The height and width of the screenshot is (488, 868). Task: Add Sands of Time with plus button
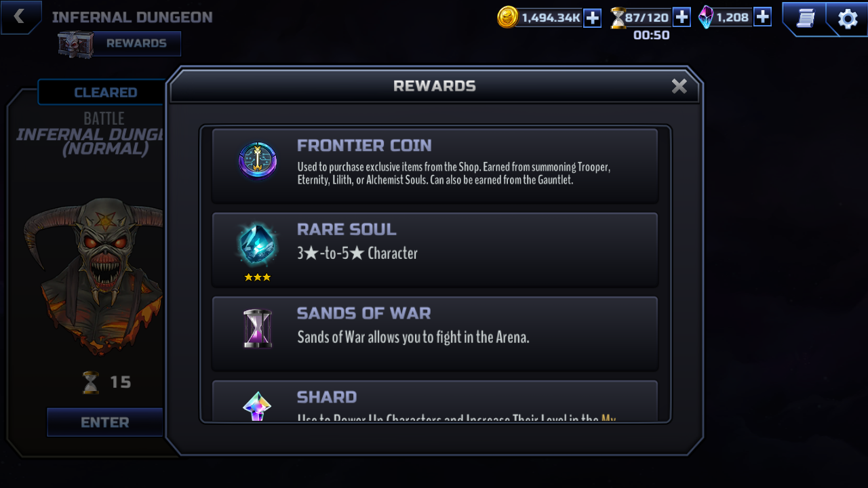(x=682, y=17)
